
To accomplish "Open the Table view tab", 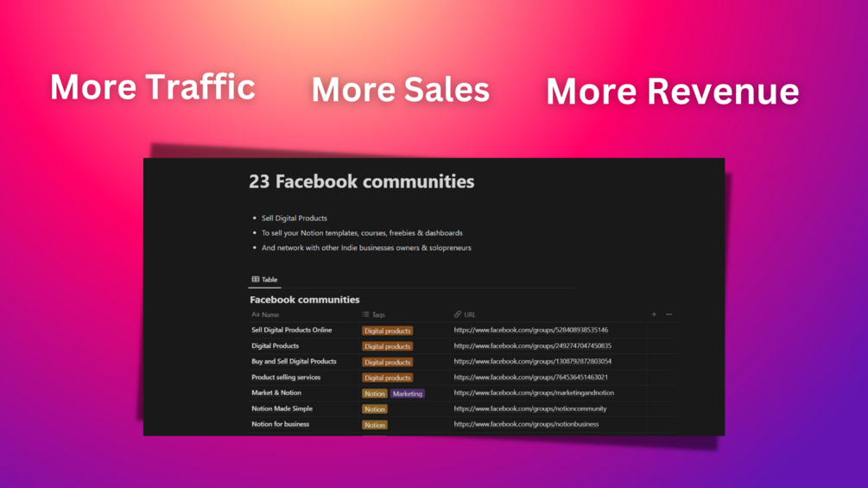I will pos(264,279).
